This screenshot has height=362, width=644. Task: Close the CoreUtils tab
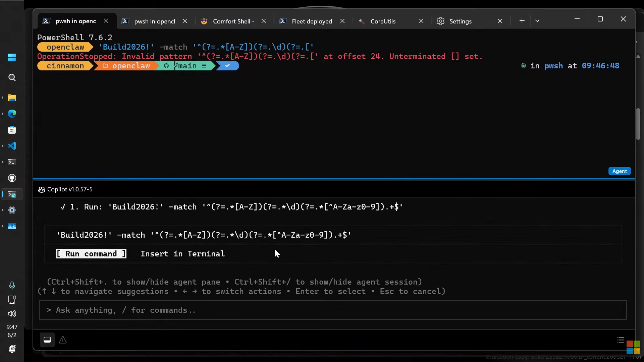(421, 21)
